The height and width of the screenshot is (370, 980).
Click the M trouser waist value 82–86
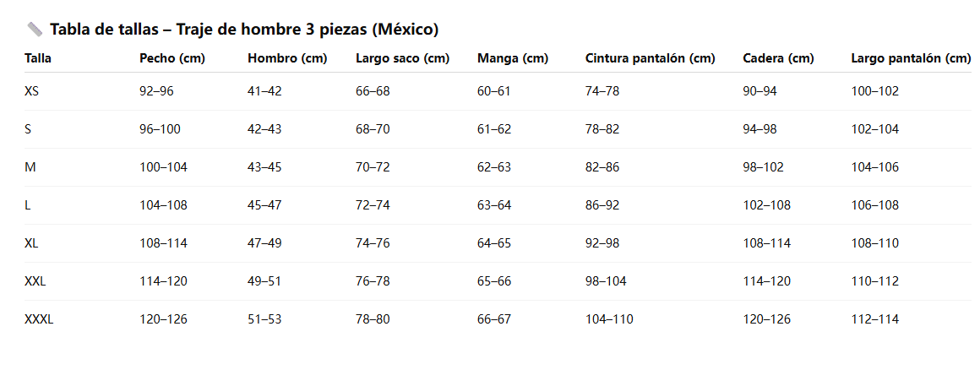602,167
